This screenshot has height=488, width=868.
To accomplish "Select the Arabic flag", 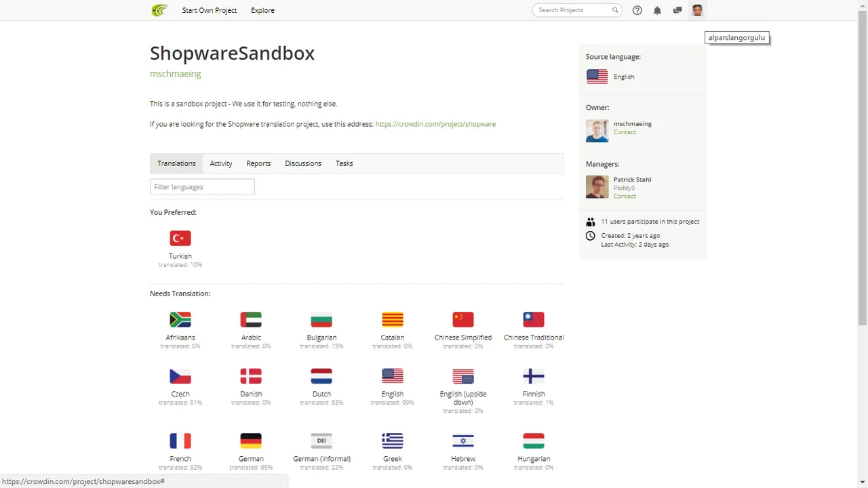I will click(x=251, y=319).
